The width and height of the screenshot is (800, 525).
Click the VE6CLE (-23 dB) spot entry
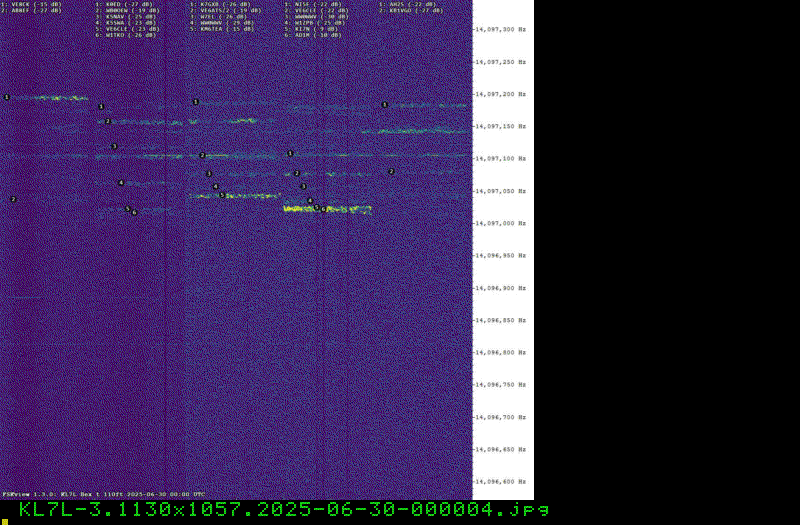128,29
